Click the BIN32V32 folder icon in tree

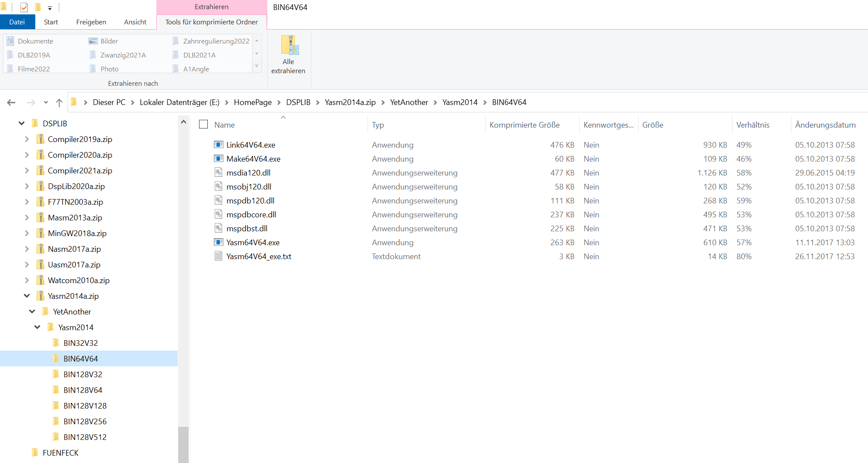(x=56, y=343)
